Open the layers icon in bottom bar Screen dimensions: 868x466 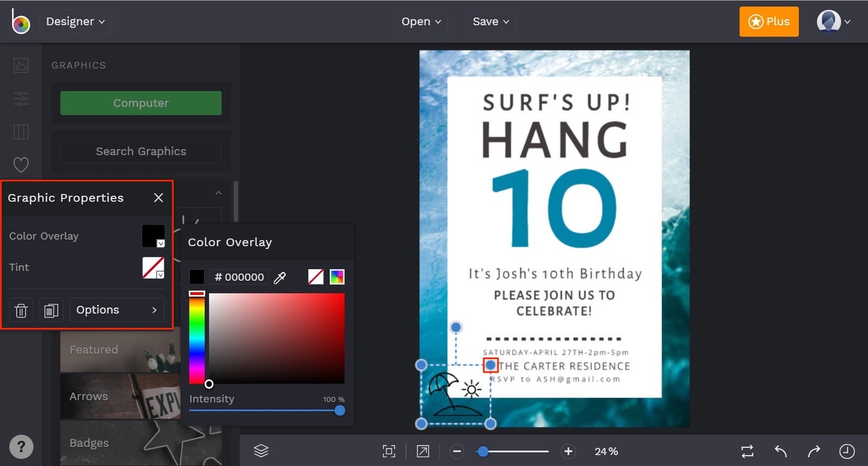(261, 451)
